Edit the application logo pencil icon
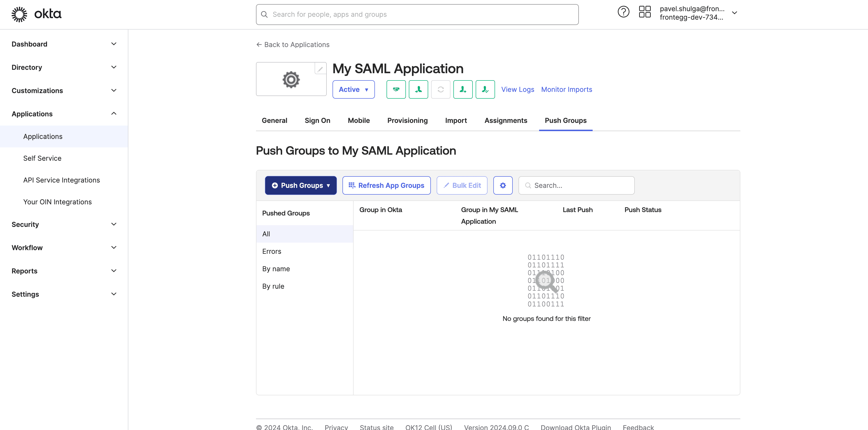The image size is (868, 430). pyautogui.click(x=320, y=68)
